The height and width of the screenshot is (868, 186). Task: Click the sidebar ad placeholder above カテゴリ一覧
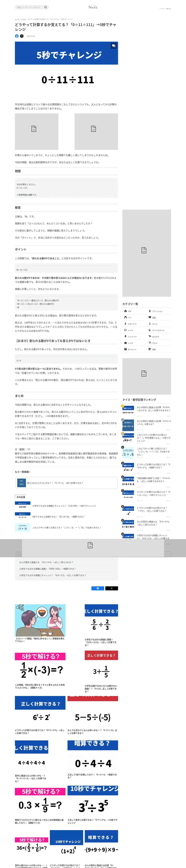[x=146, y=253]
